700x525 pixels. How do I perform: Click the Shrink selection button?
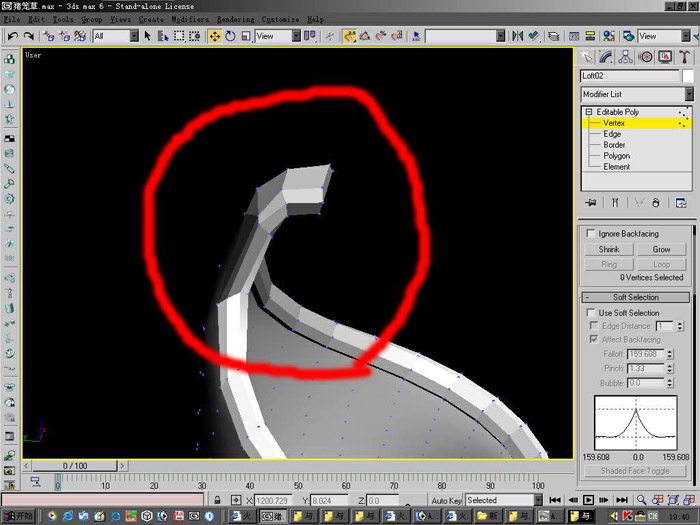[609, 250]
